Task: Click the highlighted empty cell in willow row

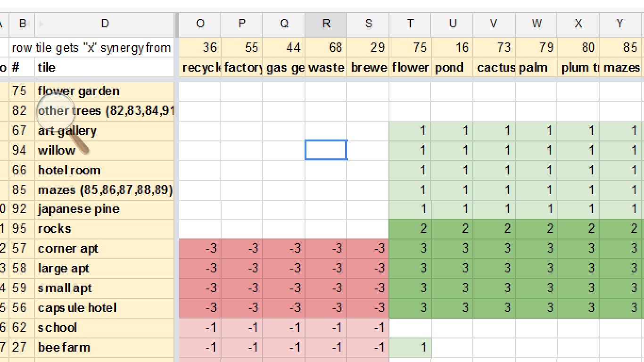Action: tap(326, 150)
